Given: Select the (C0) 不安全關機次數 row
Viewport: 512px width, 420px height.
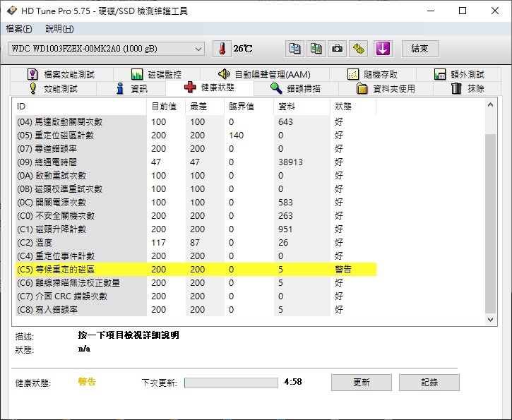Looking at the screenshot, I should coord(196,216).
